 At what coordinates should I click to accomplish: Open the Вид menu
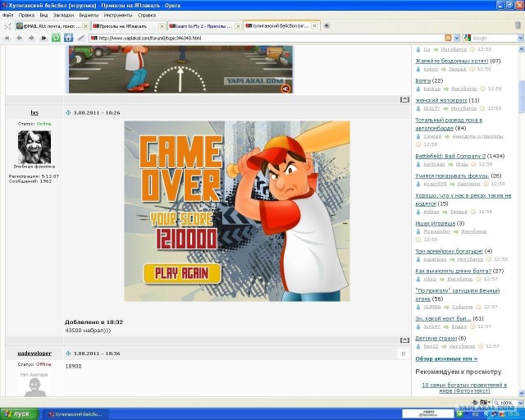coord(43,15)
